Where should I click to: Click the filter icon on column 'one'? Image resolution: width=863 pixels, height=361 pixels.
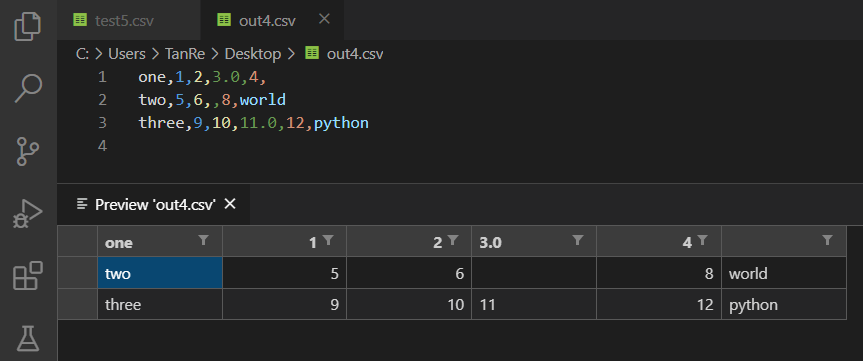(204, 240)
